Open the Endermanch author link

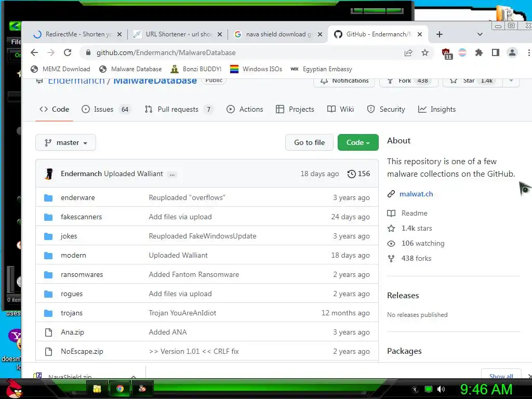(x=81, y=174)
